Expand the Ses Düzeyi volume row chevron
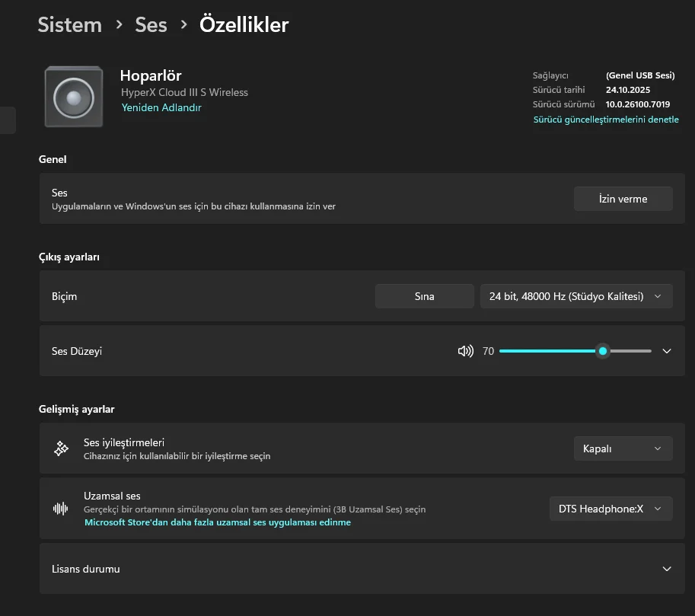Screen dimensions: 695x616 click(667, 351)
